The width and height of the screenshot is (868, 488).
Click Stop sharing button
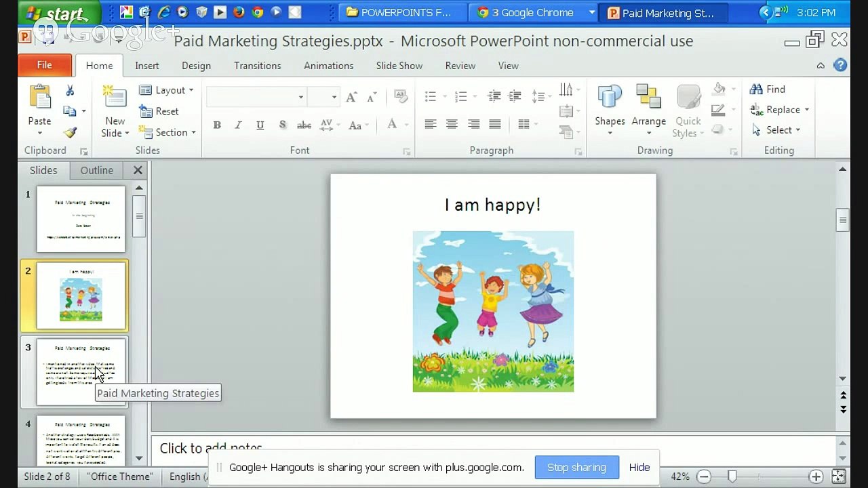point(576,467)
